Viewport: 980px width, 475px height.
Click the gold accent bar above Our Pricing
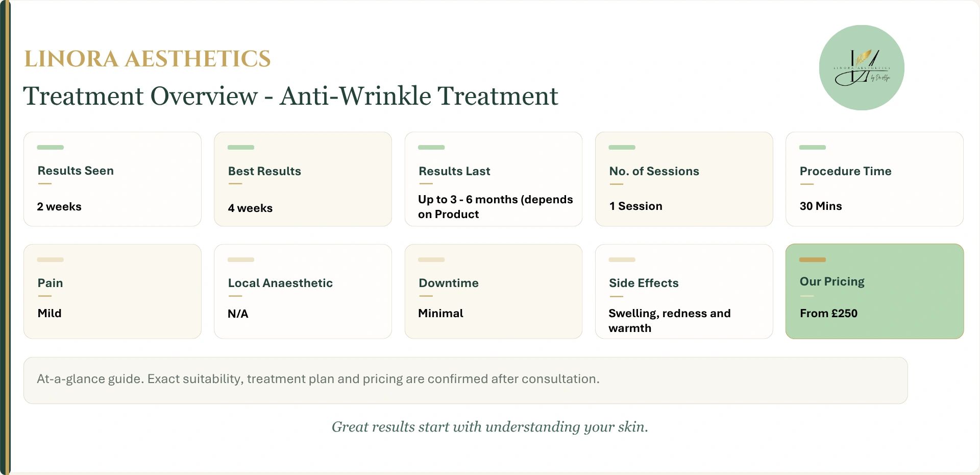[x=812, y=259]
